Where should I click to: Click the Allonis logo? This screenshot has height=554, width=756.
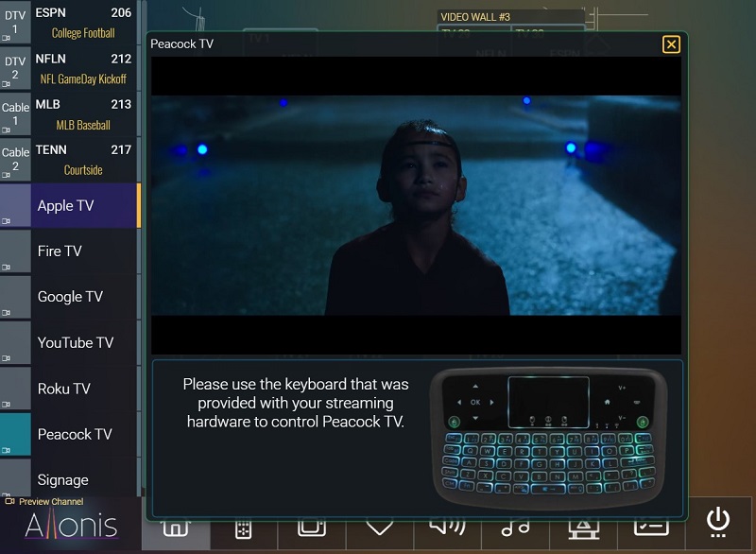[x=71, y=525]
